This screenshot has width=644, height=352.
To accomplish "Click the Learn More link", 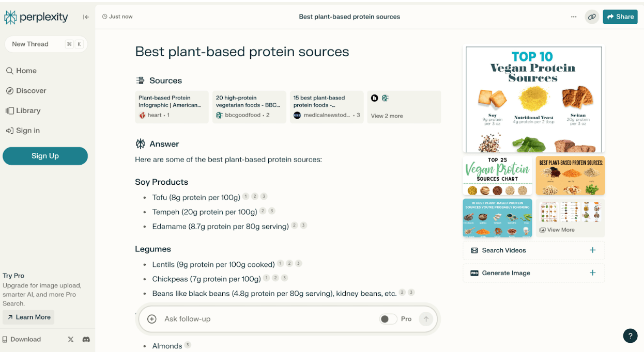I will [x=28, y=317].
